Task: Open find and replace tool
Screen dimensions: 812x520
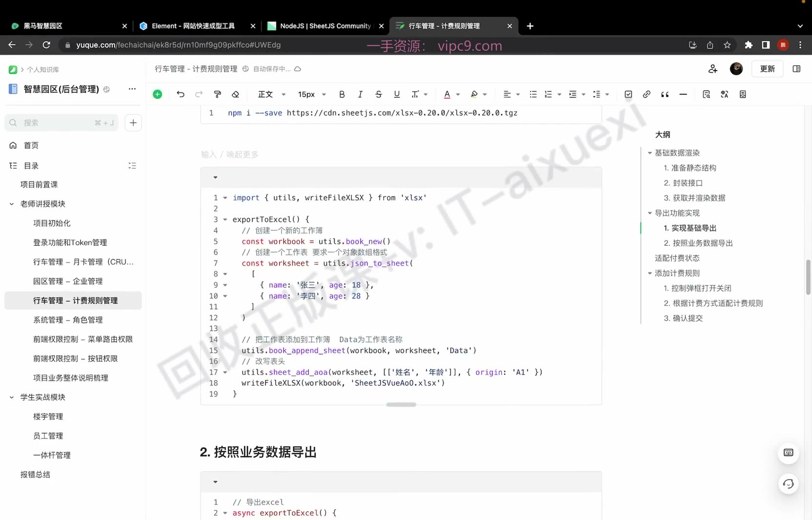Action: coord(706,94)
